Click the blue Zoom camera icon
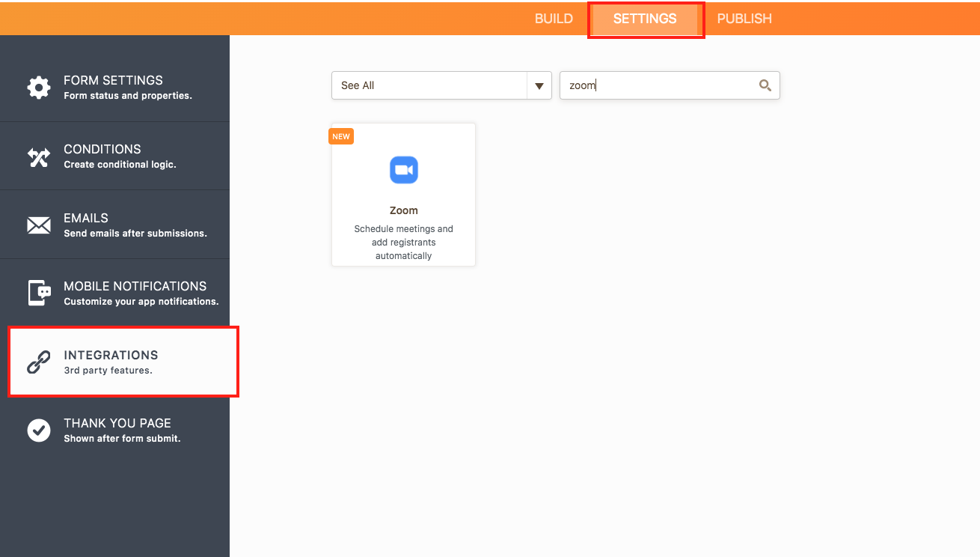Image resolution: width=980 pixels, height=557 pixels. [x=404, y=170]
